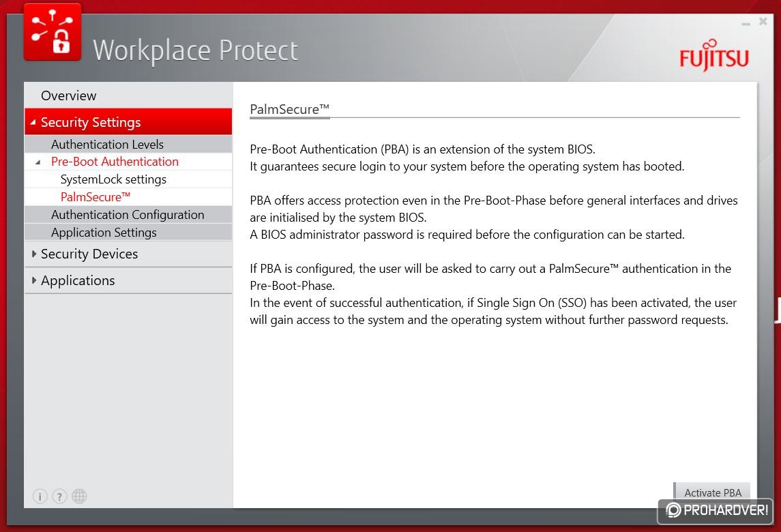This screenshot has height=532, width=781.
Task: Click the line 'If PBA is configured, the user'
Action: (x=490, y=269)
